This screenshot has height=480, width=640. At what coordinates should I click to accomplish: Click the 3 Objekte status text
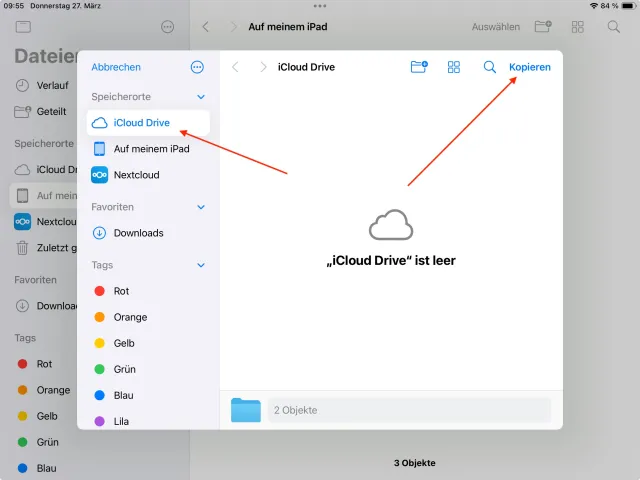415,463
